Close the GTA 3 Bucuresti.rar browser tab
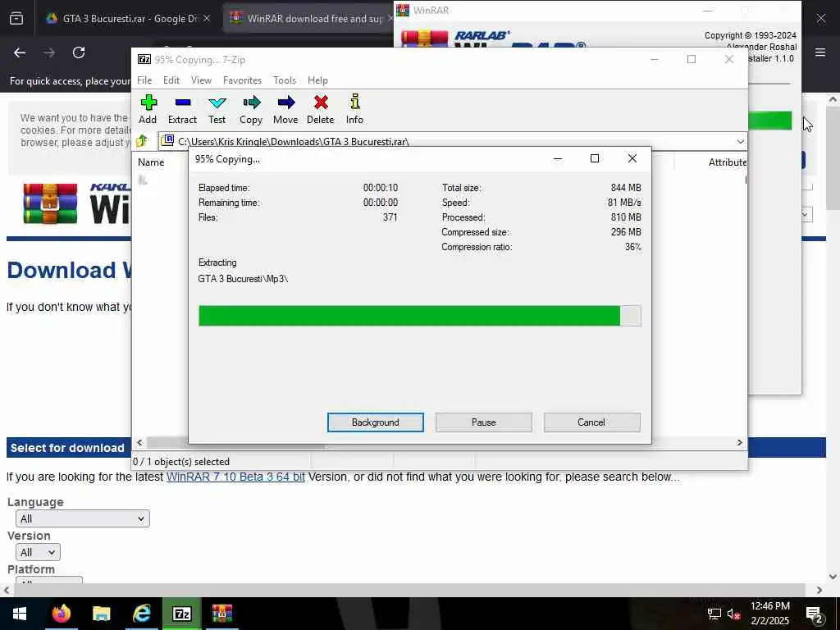 click(207, 18)
